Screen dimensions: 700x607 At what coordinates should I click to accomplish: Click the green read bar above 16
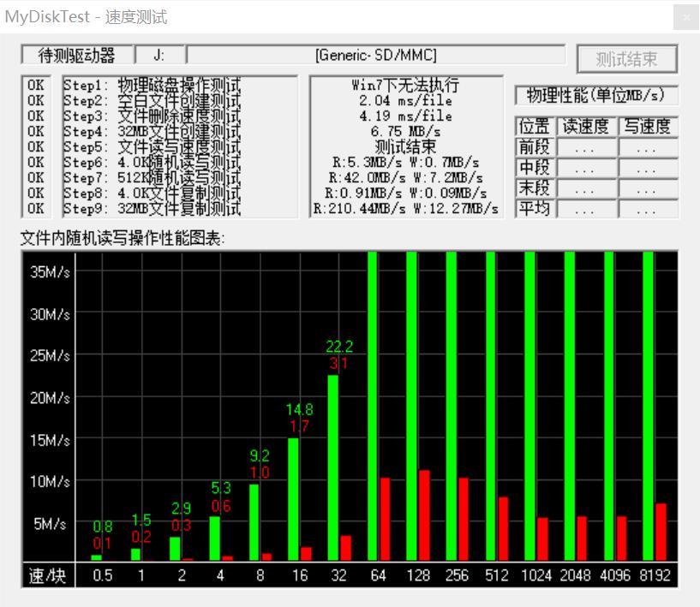coord(293,499)
